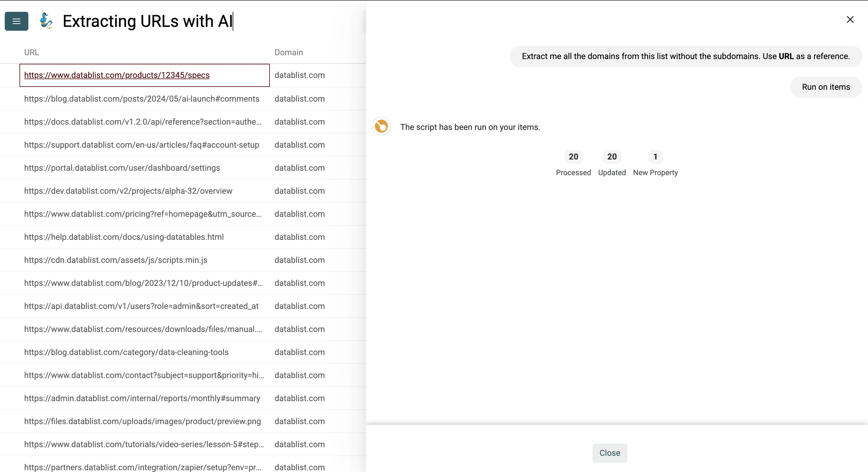This screenshot has height=472, width=868.
Task: Click the Updated count badge
Action: click(x=611, y=157)
